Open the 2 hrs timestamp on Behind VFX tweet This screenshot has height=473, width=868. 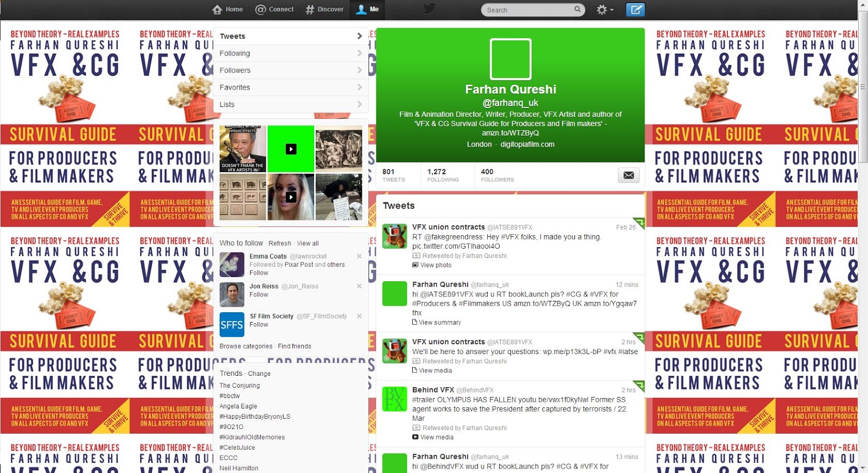pos(628,390)
